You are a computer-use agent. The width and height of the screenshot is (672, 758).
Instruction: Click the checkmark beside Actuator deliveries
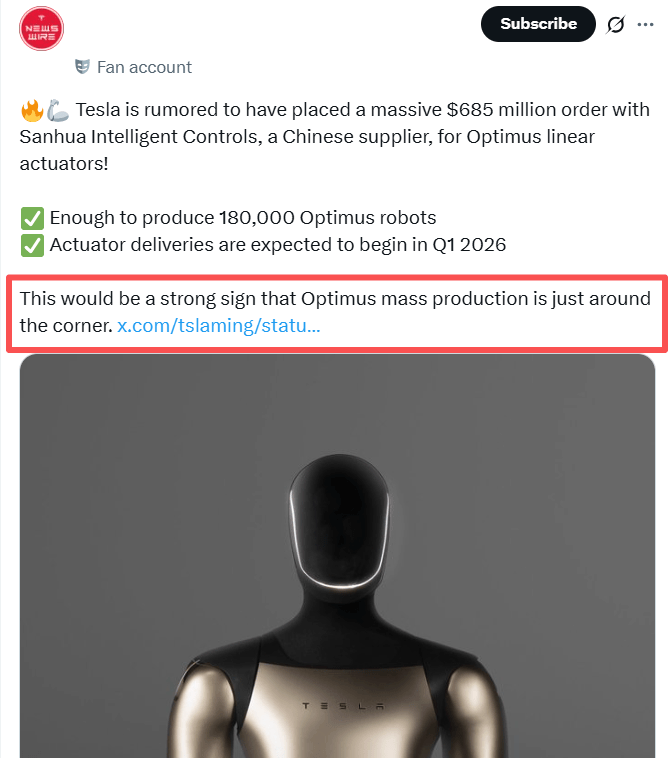point(32,245)
